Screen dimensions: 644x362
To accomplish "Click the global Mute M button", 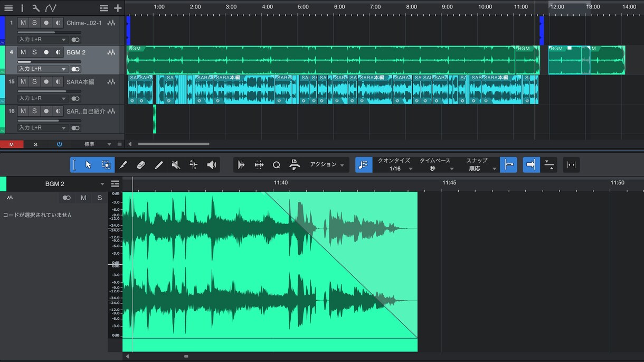I will (12, 144).
